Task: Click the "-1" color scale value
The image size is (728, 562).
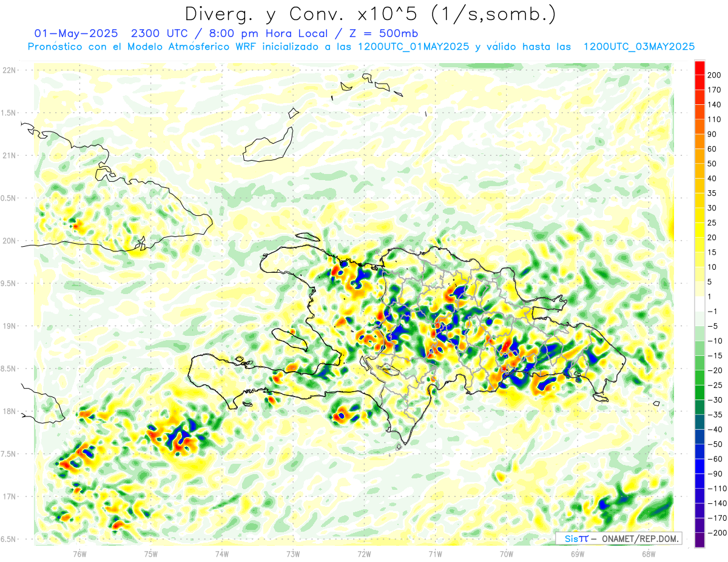Action: (712, 312)
